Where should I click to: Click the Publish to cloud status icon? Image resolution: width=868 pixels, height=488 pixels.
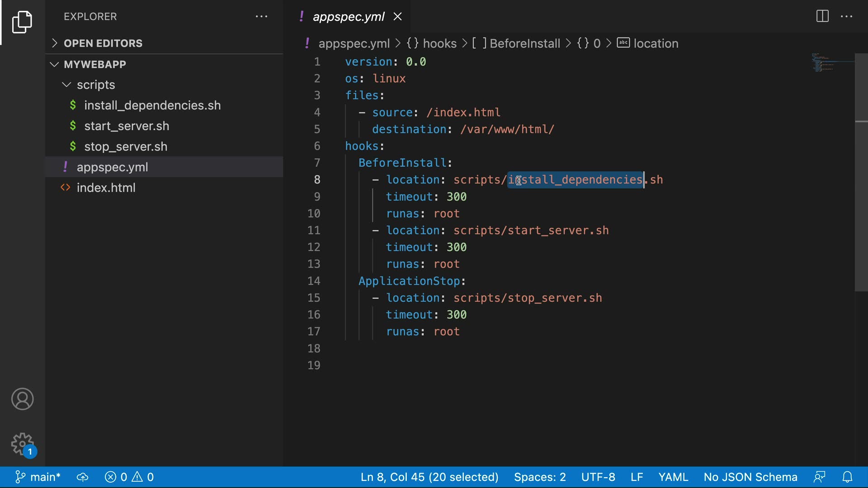82,477
